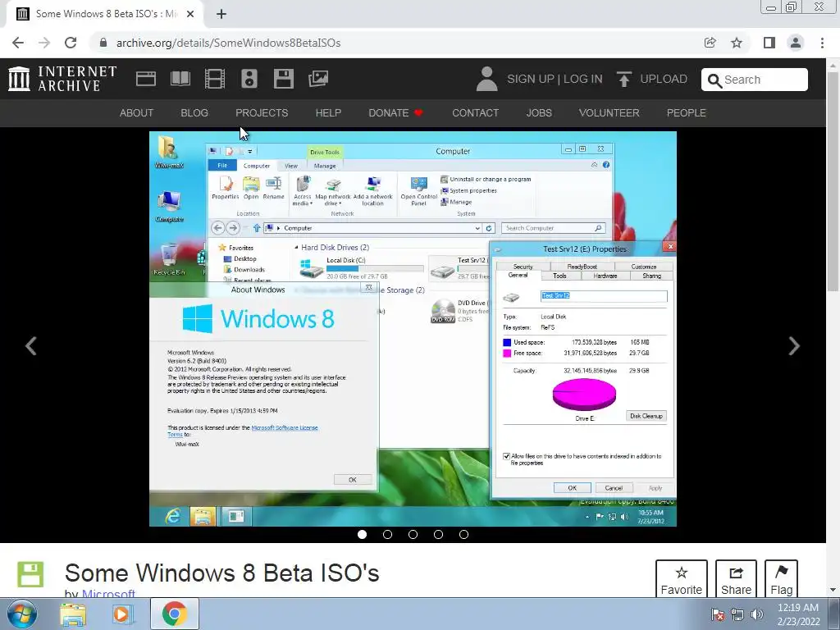The height and width of the screenshot is (630, 840).
Task: View site info via padlock icon
Action: click(x=103, y=43)
